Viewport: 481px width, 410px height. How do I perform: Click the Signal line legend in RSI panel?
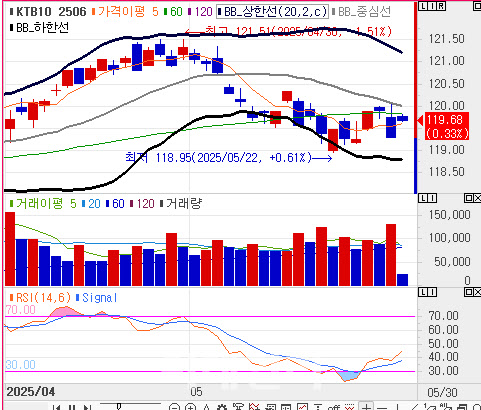(x=97, y=298)
